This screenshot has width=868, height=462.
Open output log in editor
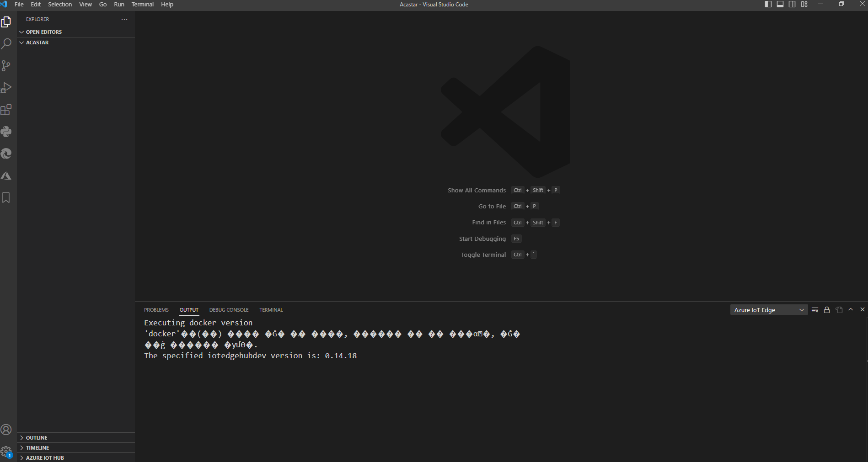tap(839, 310)
